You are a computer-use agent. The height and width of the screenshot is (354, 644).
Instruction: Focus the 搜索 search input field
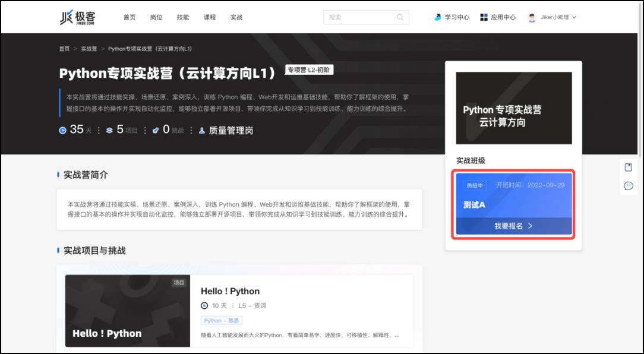pos(359,17)
